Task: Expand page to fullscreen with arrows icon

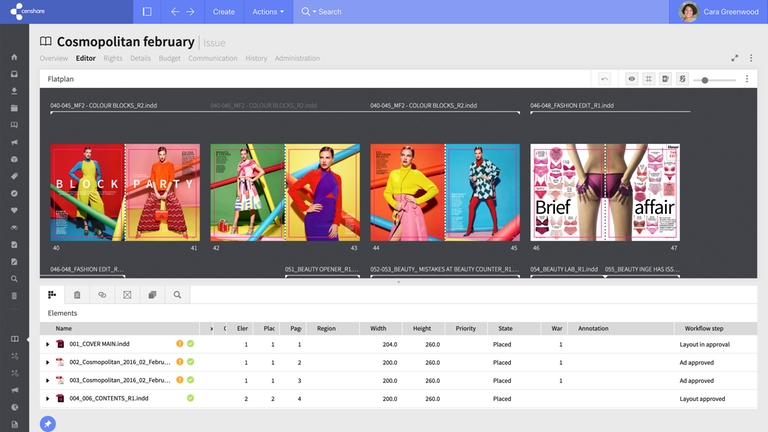Action: tap(735, 58)
